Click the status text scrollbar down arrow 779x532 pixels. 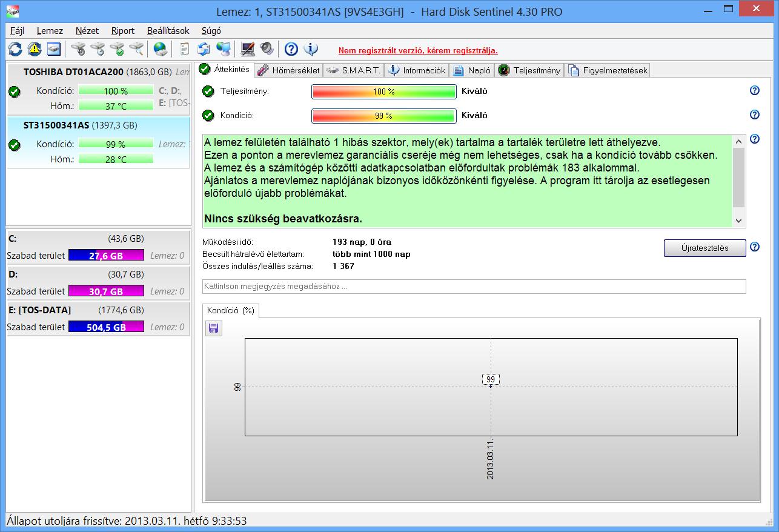(x=738, y=221)
